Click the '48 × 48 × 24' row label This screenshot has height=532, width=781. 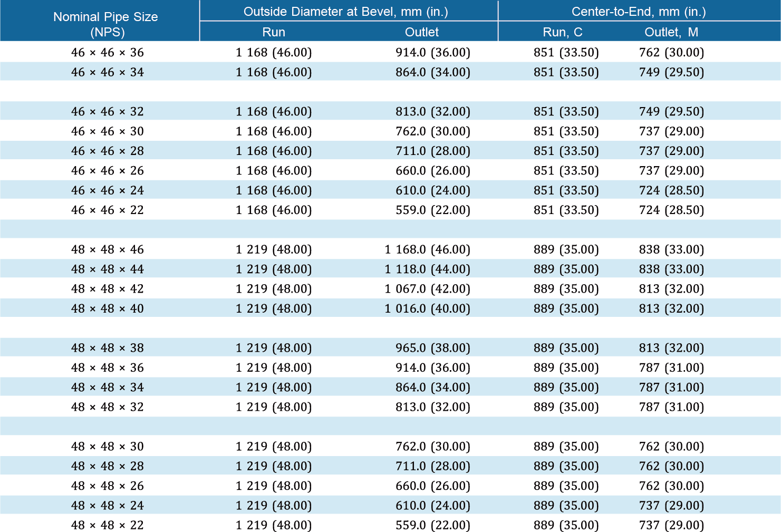coord(108,506)
